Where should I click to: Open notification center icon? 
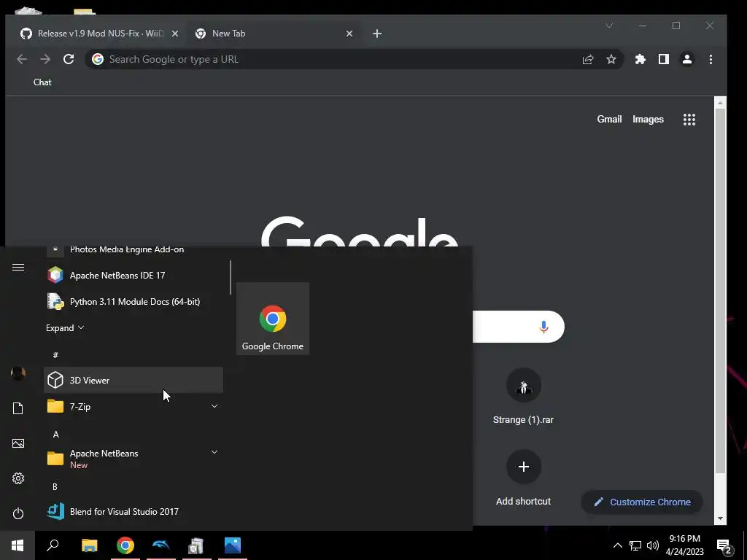click(x=724, y=545)
